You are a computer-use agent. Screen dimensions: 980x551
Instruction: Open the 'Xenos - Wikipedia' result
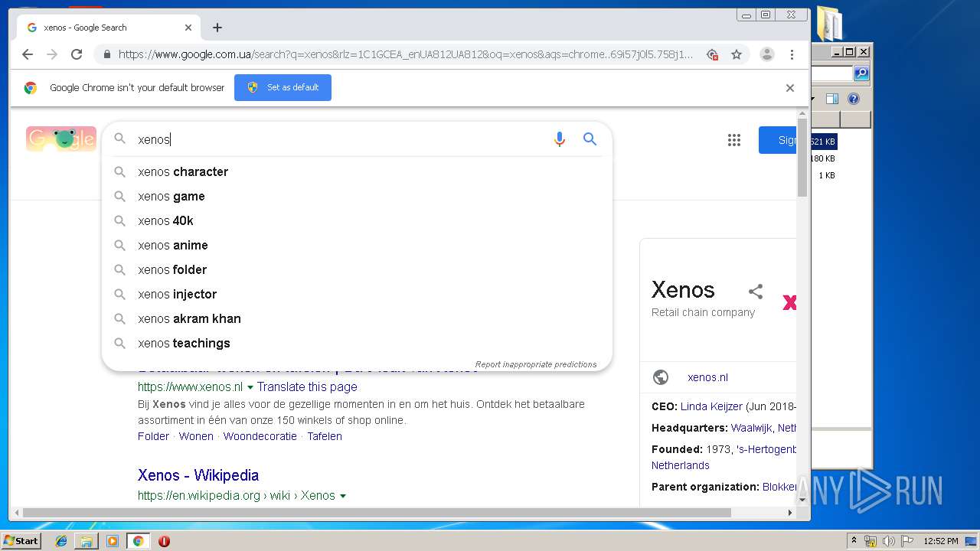pyautogui.click(x=198, y=475)
